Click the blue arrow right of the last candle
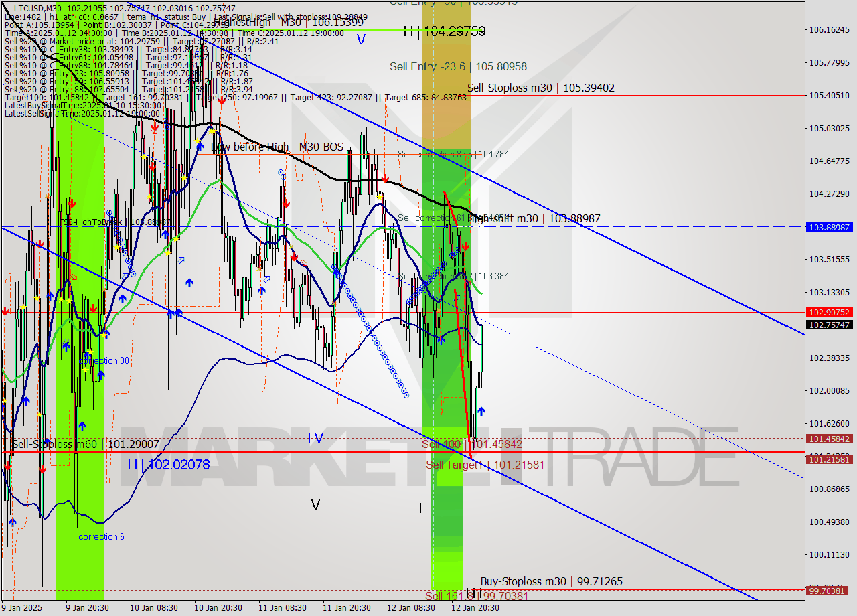 tap(481, 411)
